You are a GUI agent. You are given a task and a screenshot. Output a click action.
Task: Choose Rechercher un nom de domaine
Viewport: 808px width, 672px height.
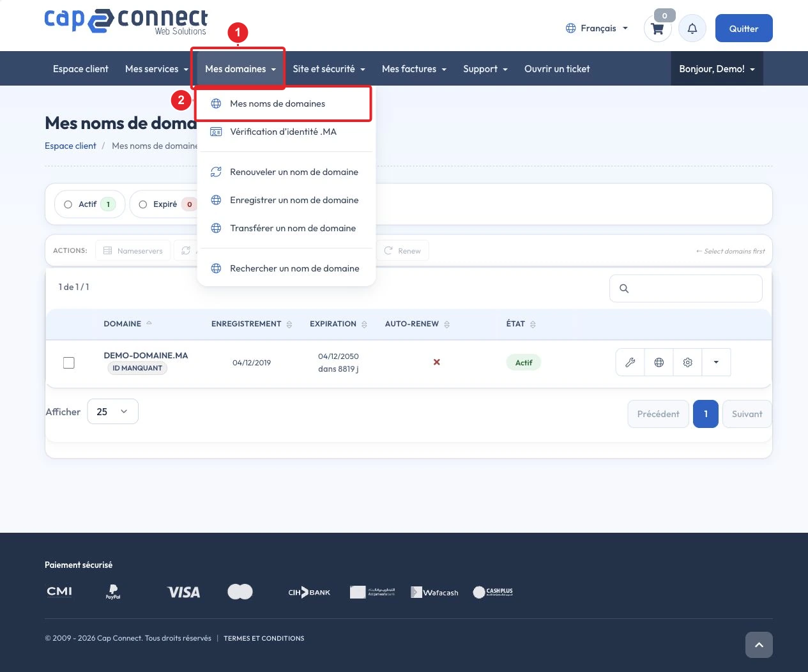click(286, 268)
